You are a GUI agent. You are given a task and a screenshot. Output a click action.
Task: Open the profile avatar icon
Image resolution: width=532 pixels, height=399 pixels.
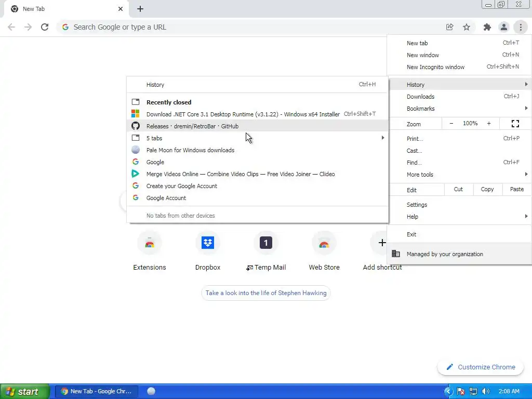(504, 27)
